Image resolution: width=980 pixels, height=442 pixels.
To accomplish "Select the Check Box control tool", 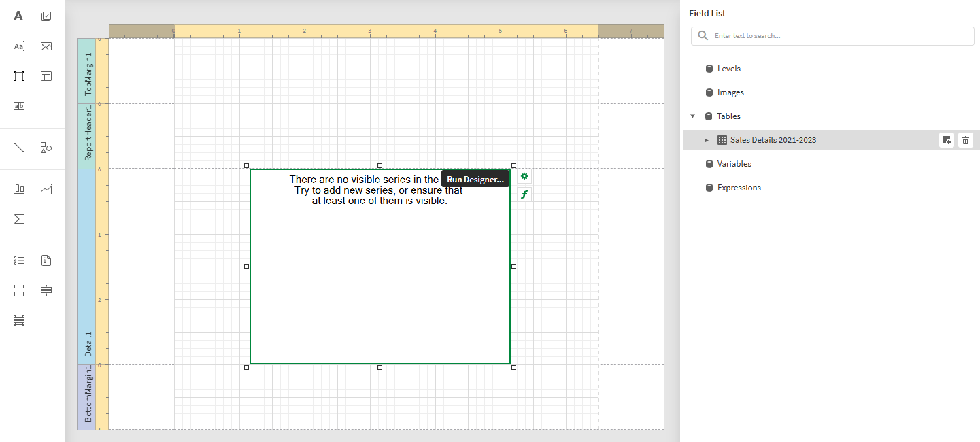I will 46,16.
